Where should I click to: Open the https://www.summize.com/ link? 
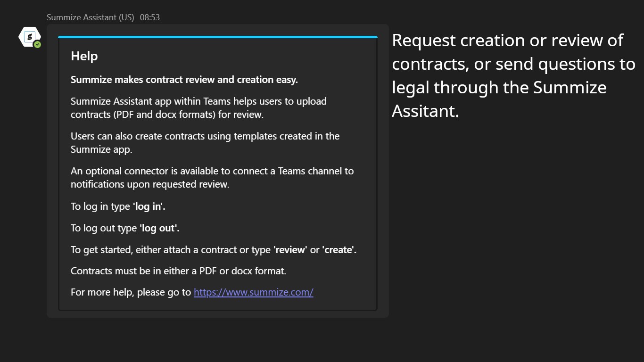point(253,292)
